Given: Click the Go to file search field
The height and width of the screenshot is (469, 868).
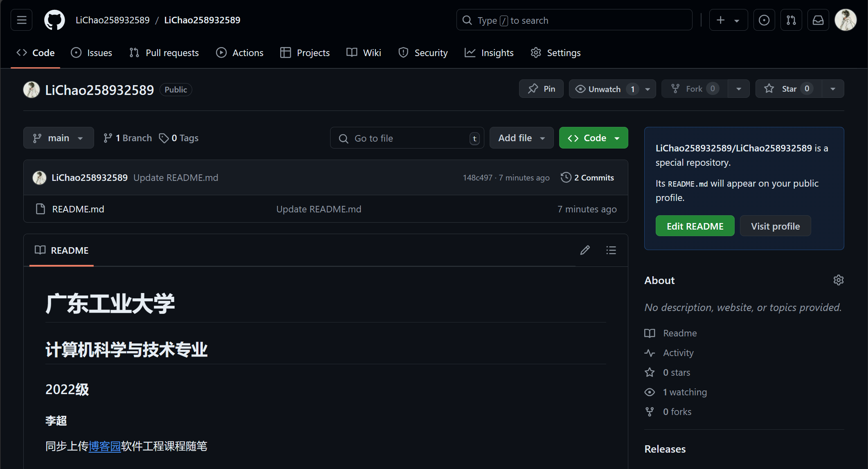Looking at the screenshot, I should (407, 138).
